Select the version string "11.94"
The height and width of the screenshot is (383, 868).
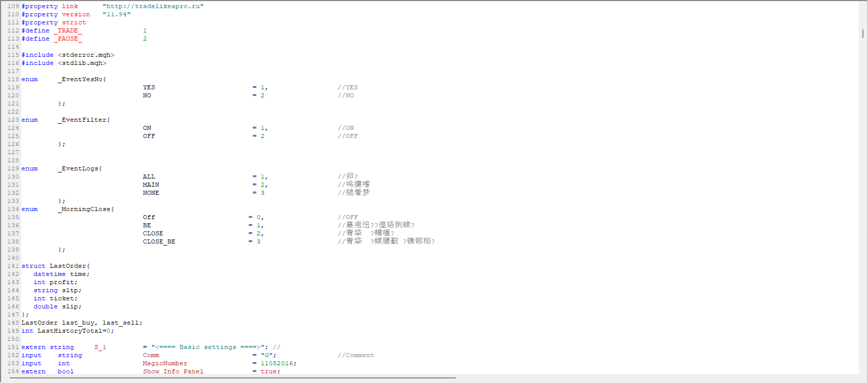(x=117, y=14)
